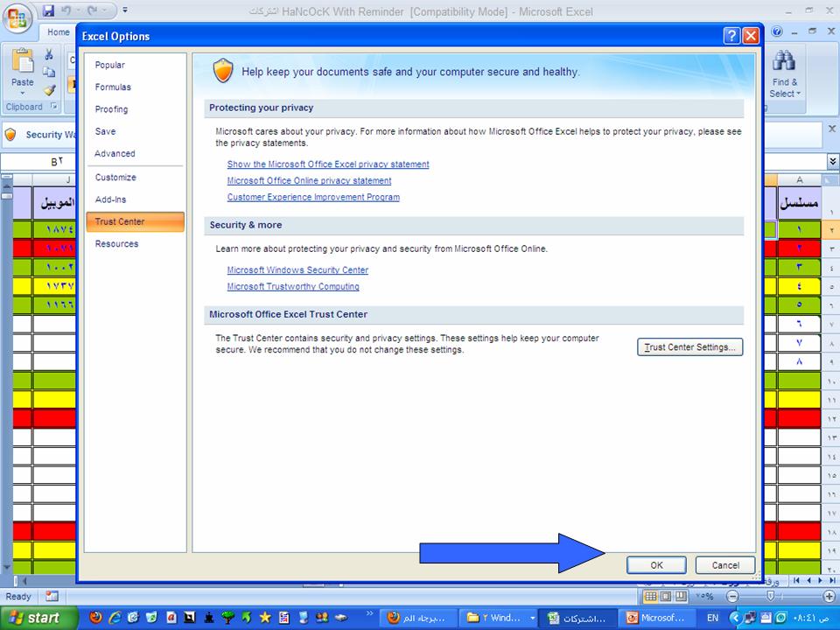Open Trust Center Settings

(x=690, y=347)
